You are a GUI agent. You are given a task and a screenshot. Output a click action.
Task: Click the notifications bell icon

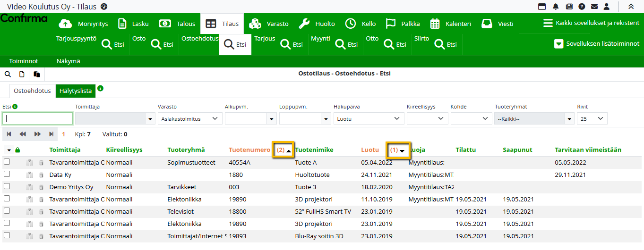(x=556, y=7)
